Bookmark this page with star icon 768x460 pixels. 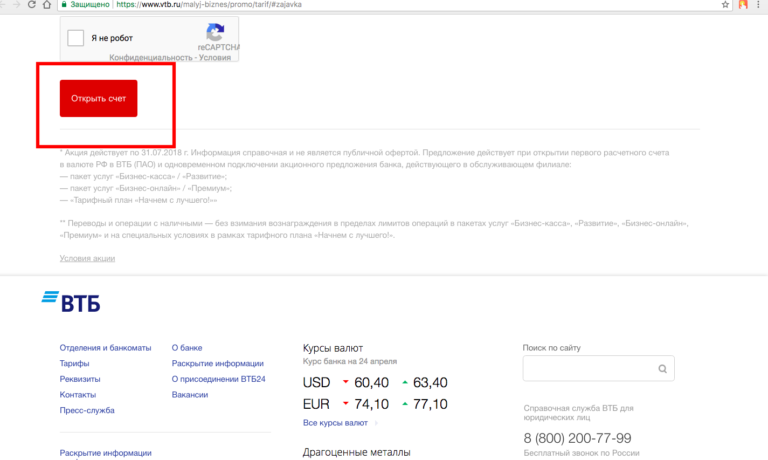(x=725, y=5)
